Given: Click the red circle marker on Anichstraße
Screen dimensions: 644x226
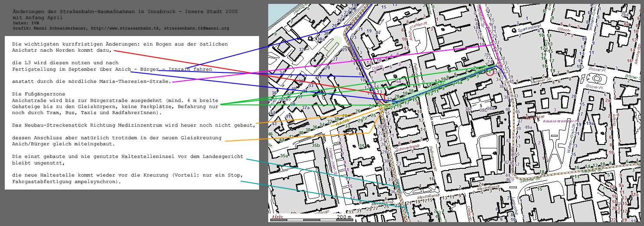Looking at the screenshot, I should 490,72.
